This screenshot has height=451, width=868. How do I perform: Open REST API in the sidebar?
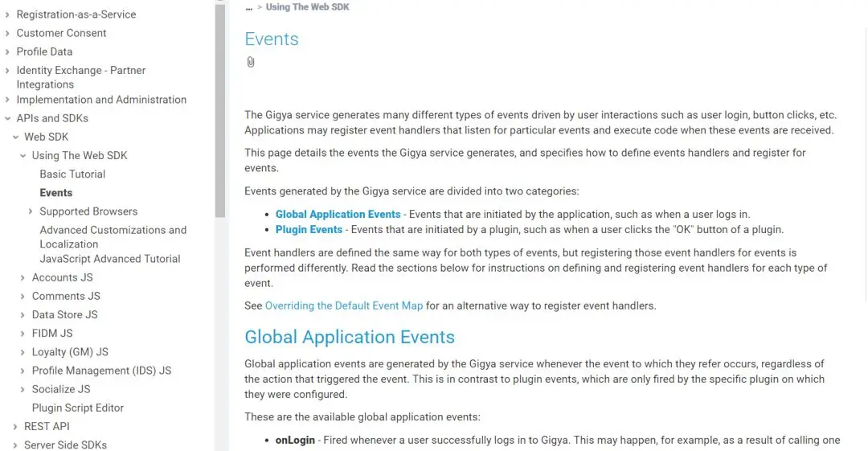tap(47, 426)
